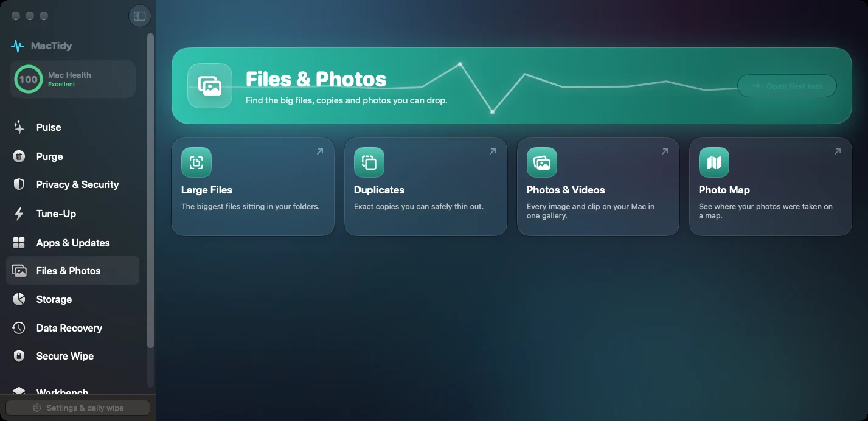
Task: Open the Data Recovery section
Action: (x=72, y=328)
